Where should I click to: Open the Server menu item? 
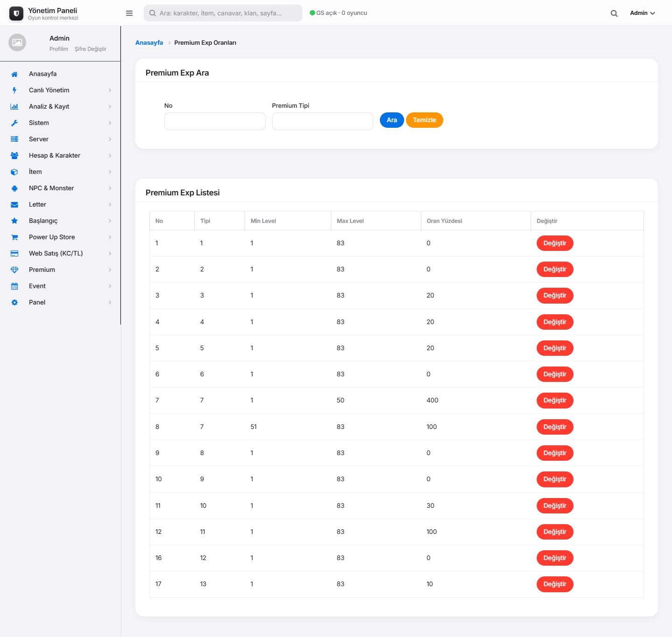pyautogui.click(x=60, y=139)
